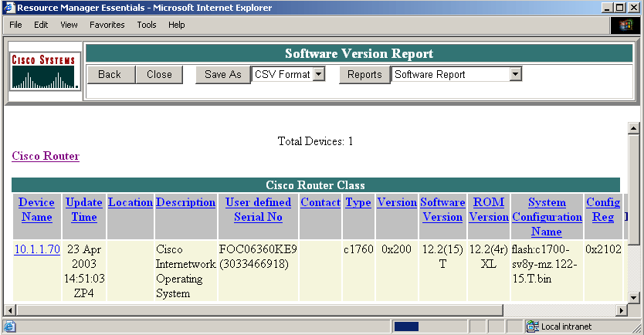Sort by System Configuration Name header
The width and height of the screenshot is (644, 335).
click(547, 217)
